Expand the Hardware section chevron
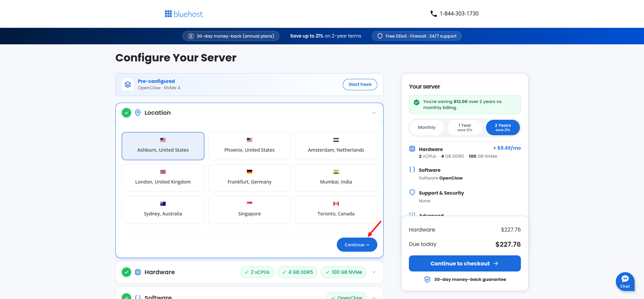 coord(374,272)
